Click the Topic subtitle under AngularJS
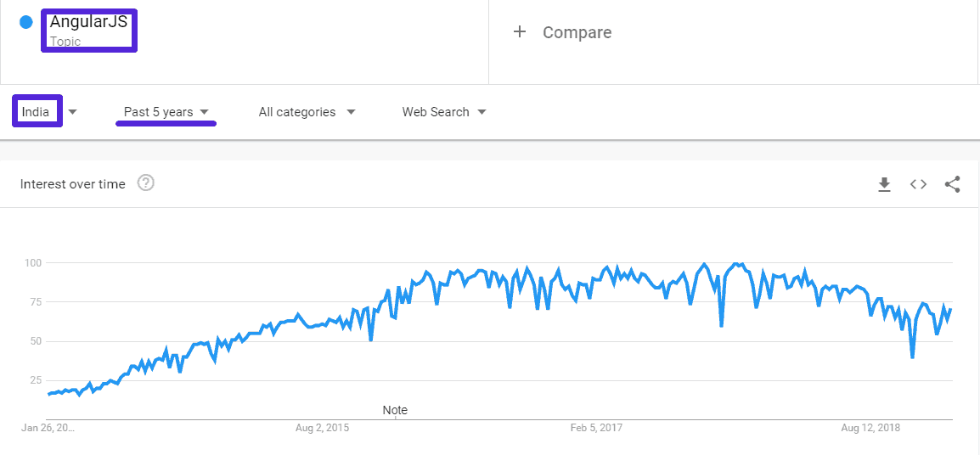980x455 pixels. click(x=65, y=42)
